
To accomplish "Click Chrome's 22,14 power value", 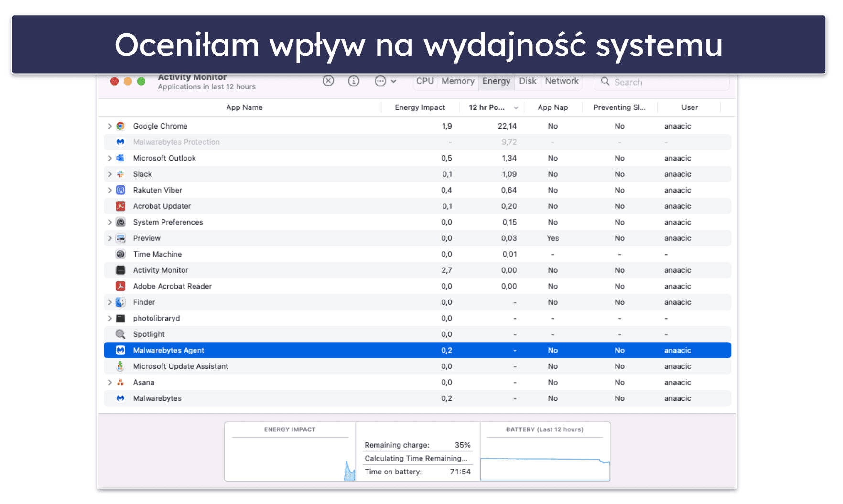I will [507, 126].
